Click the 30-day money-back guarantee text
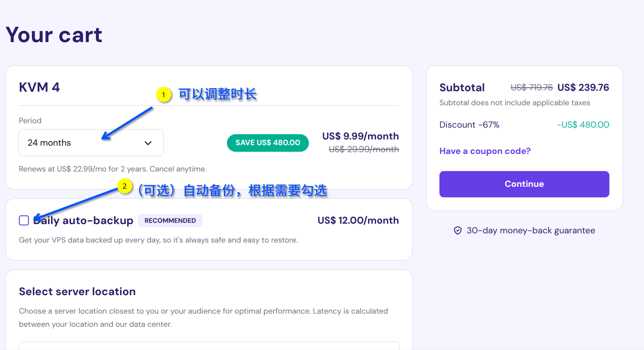644x350 pixels. 531,231
